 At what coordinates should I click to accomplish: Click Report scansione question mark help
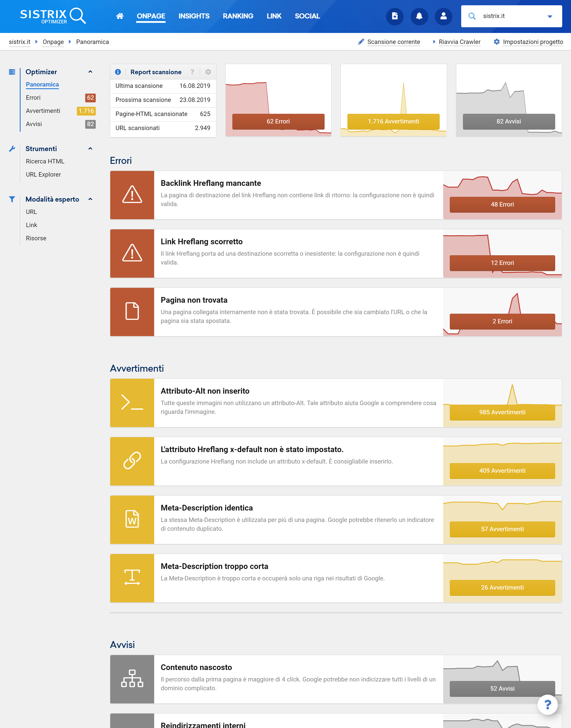pos(192,72)
